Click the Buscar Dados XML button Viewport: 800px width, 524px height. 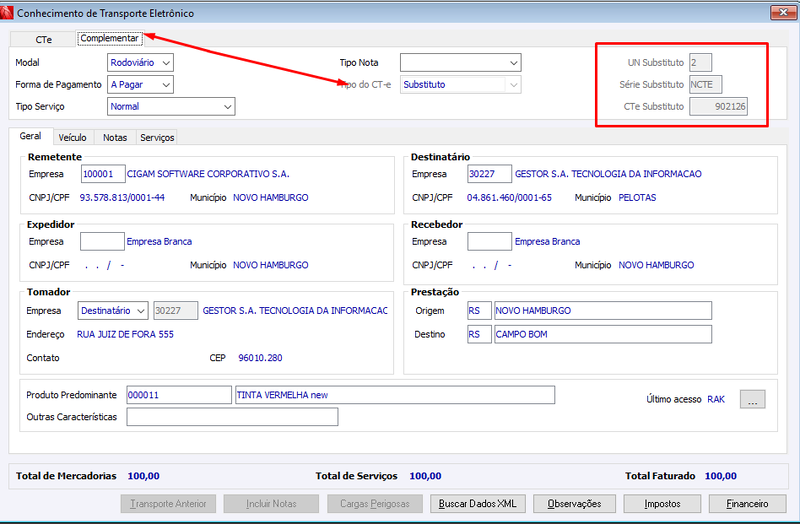[478, 504]
